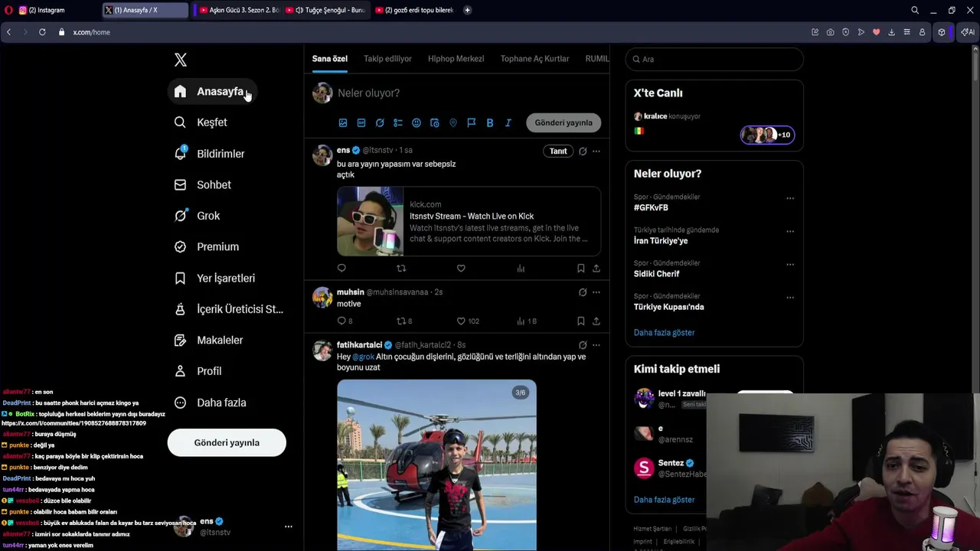Open options for #GFKvFB trend
Image resolution: width=980 pixels, height=551 pixels.
(x=790, y=198)
